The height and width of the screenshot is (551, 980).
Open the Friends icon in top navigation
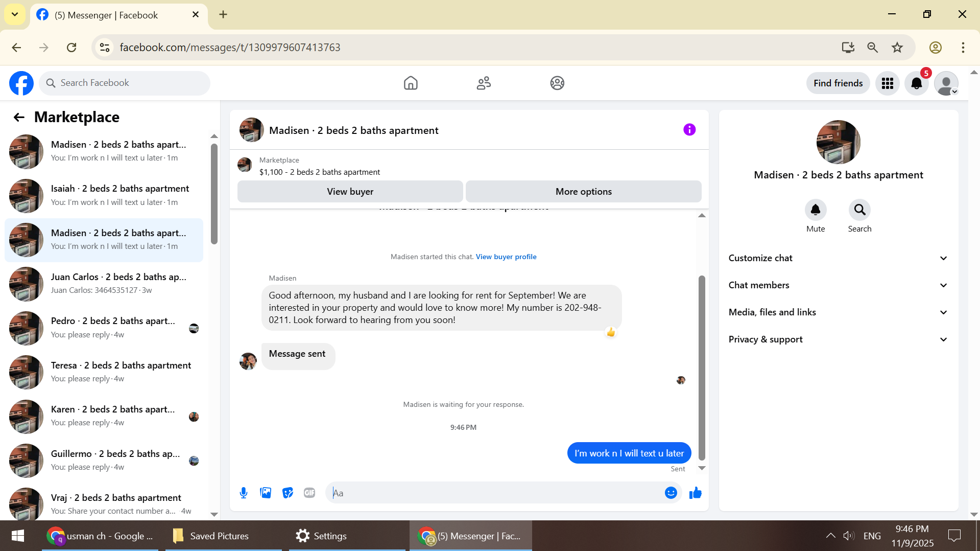(484, 83)
